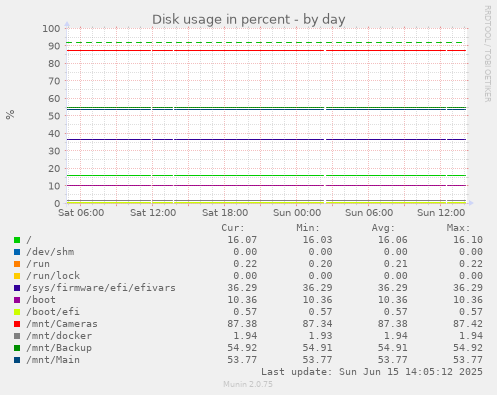The image size is (497, 395).
Task: Click the % y-axis unit label
Action: [10, 114]
